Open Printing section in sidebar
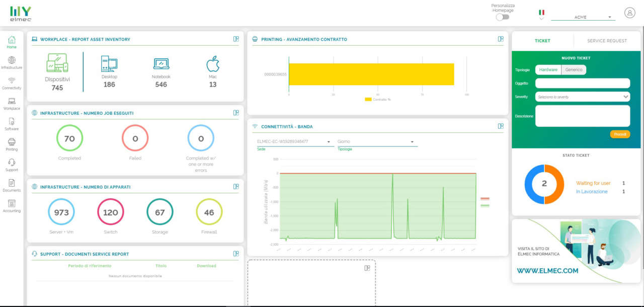Image resolution: width=644 pixels, height=307 pixels. coord(12,144)
